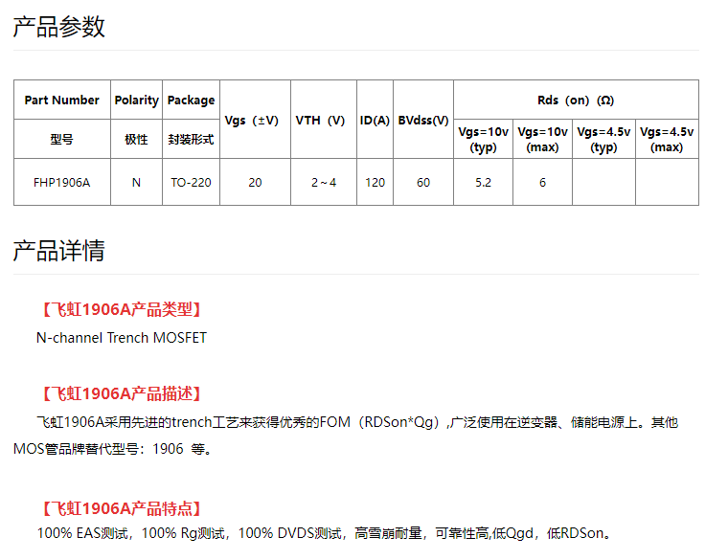Image resolution: width=728 pixels, height=560 pixels.
Task: Click the BVdss(V) column header
Action: (x=423, y=120)
